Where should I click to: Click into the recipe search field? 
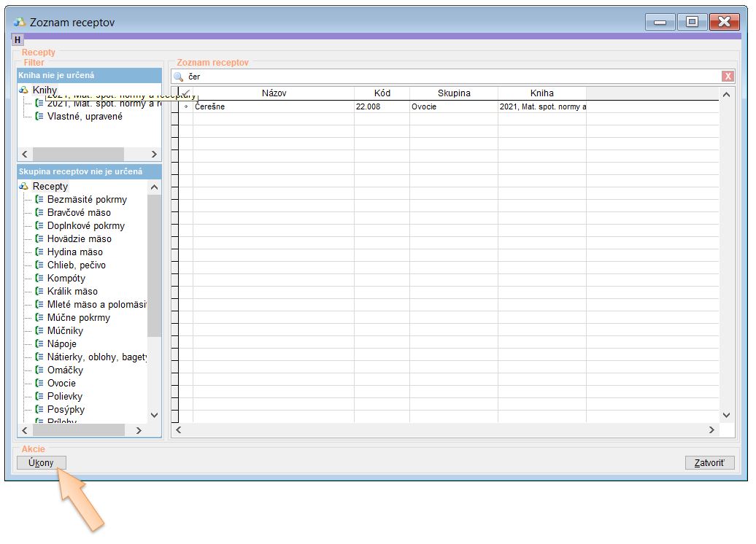pos(452,77)
